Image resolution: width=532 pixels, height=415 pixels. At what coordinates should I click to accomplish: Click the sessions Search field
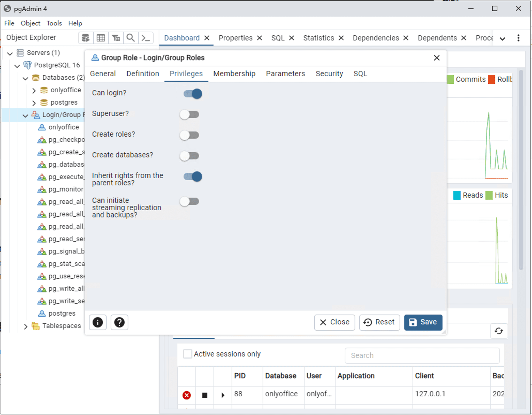[422, 355]
